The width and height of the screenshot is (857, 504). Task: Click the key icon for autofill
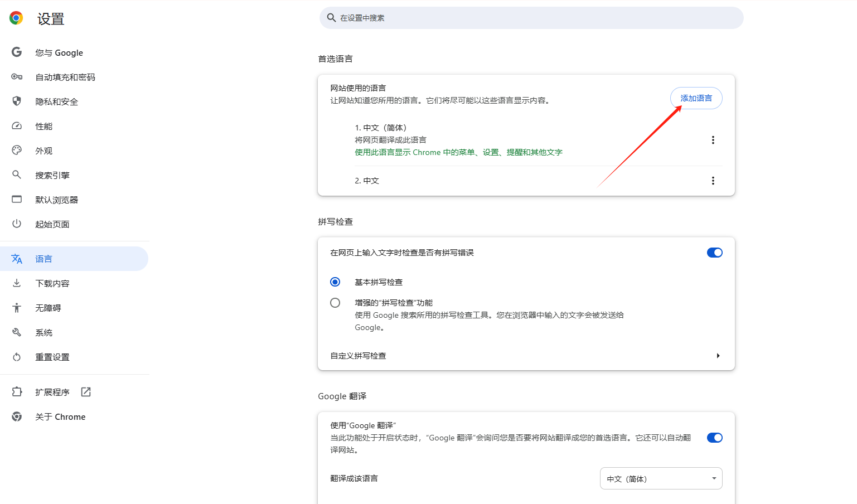(17, 77)
